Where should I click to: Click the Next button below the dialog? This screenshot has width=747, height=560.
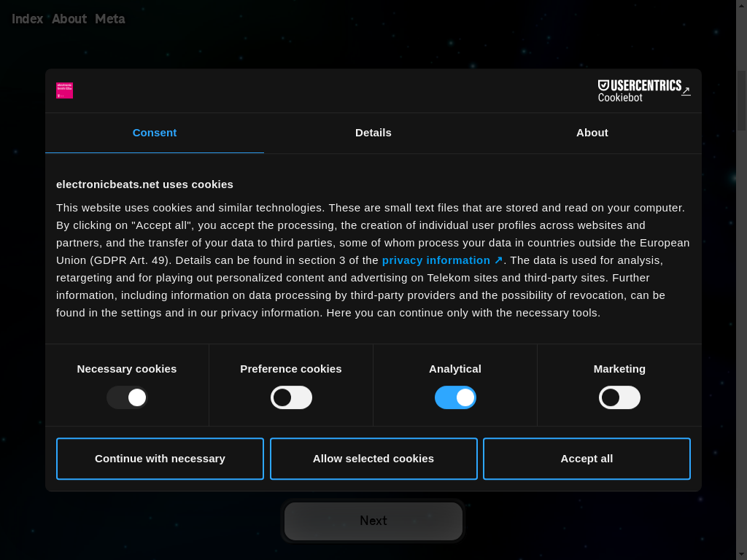[x=373, y=521]
